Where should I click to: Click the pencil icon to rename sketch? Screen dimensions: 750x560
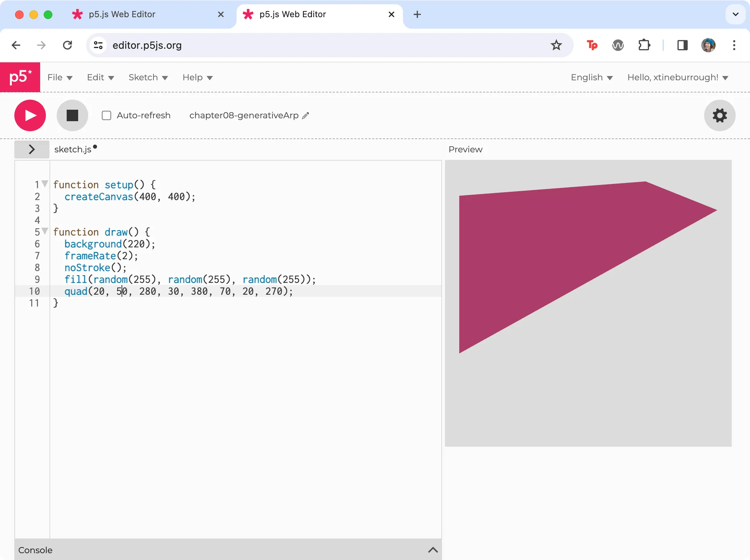[305, 115]
